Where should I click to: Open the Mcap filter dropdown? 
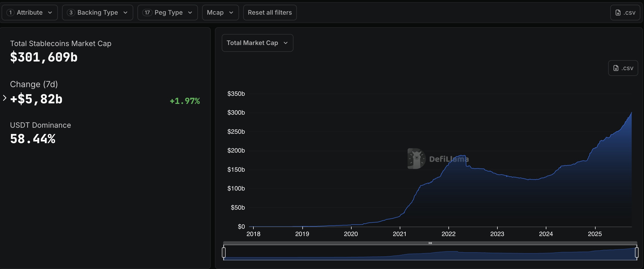[220, 13]
